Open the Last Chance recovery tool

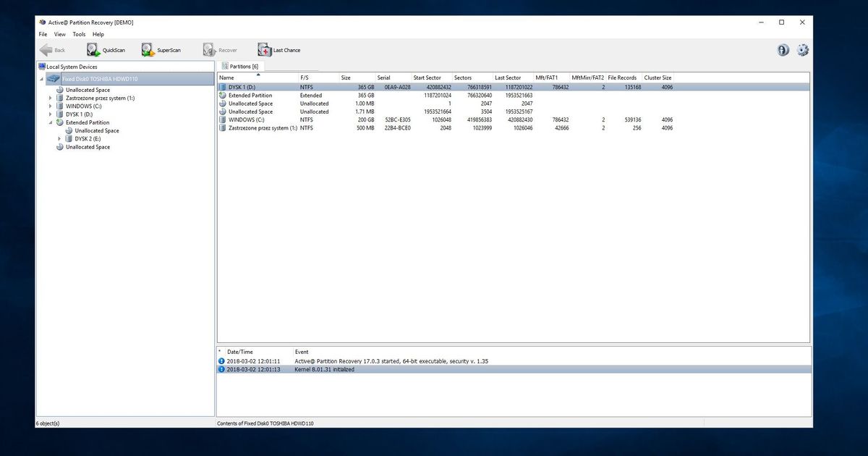coord(279,50)
